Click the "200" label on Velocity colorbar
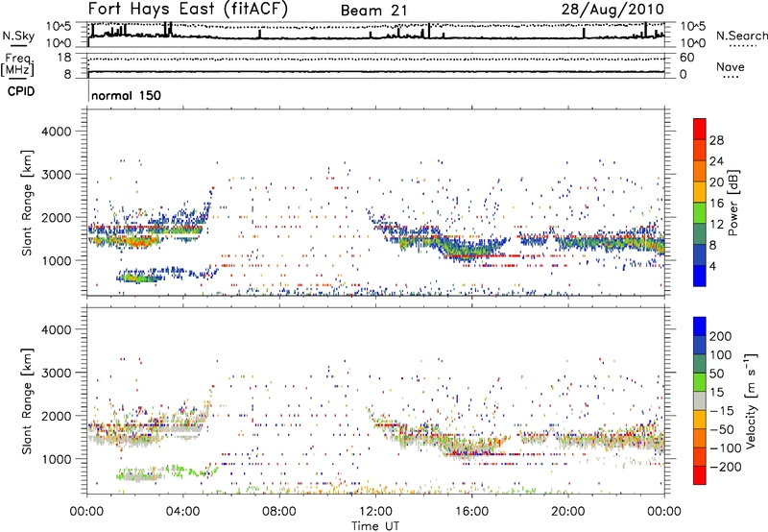Image resolution: width=768 pixels, height=532 pixels. (x=721, y=336)
